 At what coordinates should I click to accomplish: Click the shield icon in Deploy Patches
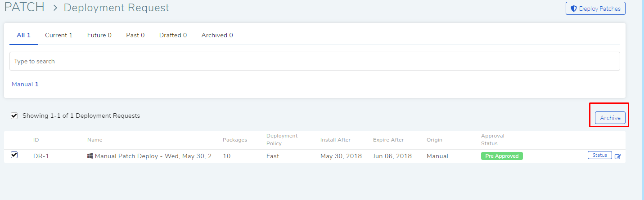(573, 9)
